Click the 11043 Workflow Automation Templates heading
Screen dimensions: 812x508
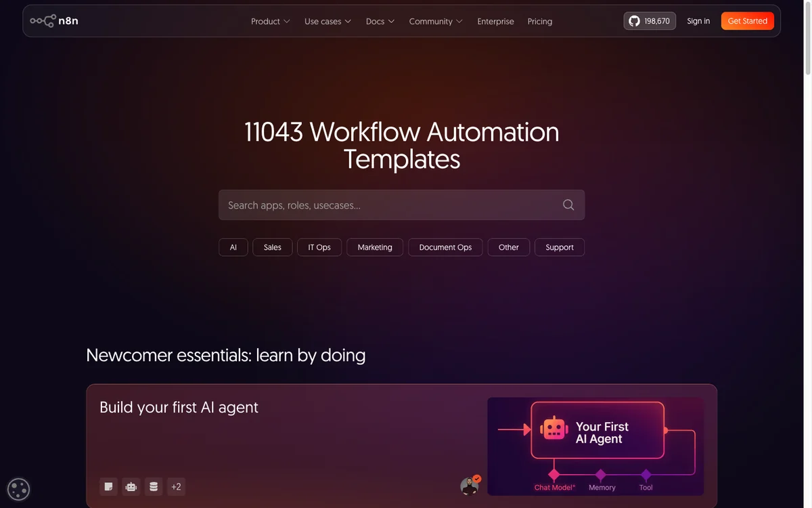(x=402, y=145)
